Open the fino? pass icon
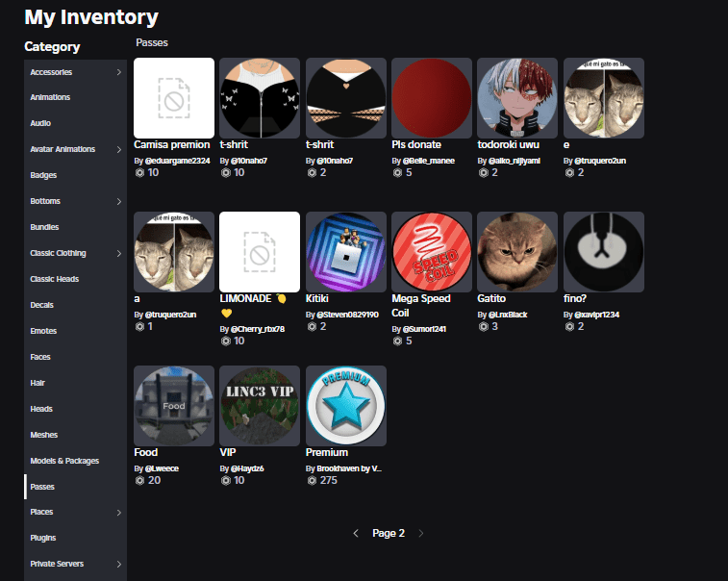Image resolution: width=728 pixels, height=581 pixels. 602,252
